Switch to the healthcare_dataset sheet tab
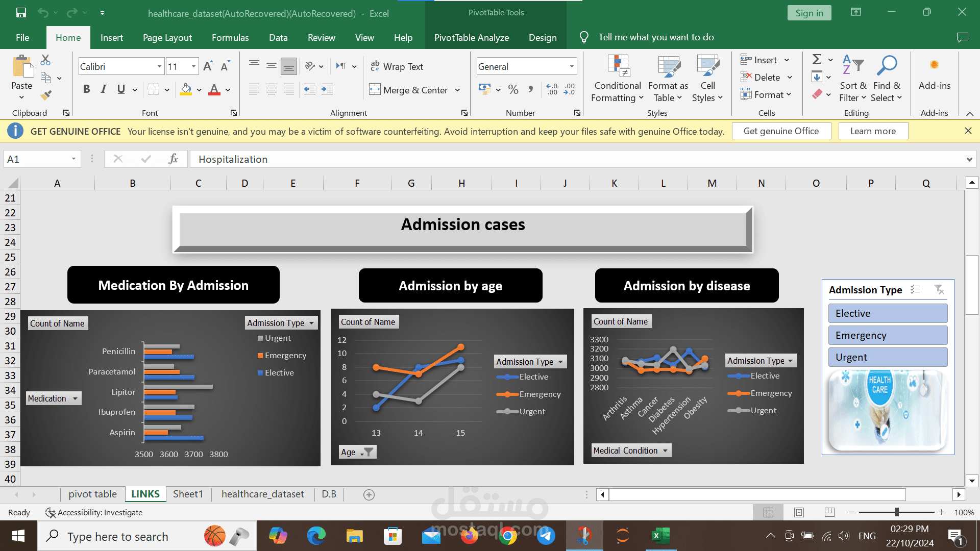The width and height of the screenshot is (980, 551). point(262,494)
